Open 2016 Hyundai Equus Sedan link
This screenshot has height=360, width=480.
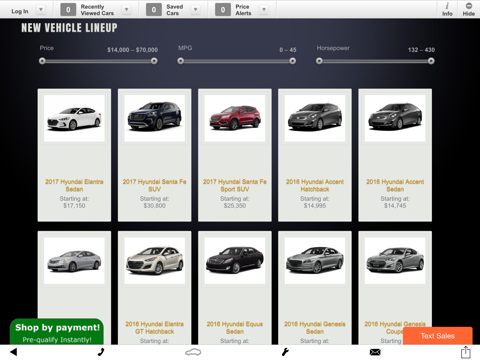pos(235,328)
